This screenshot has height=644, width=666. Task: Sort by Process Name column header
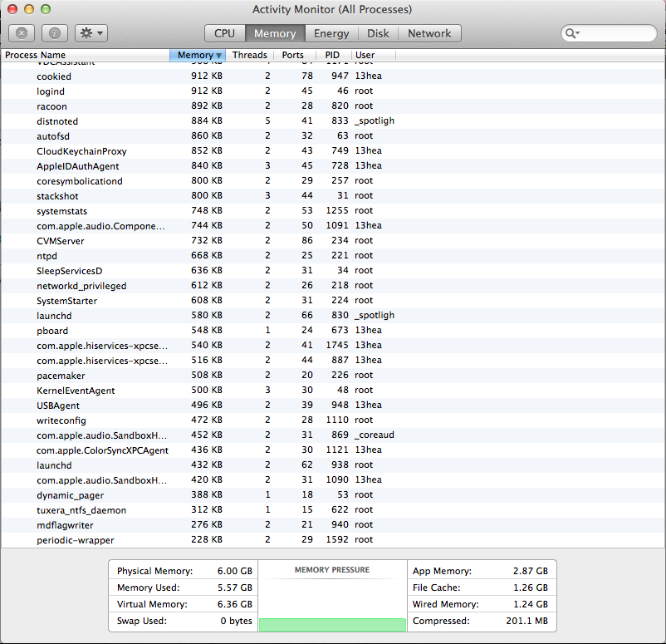(x=86, y=56)
